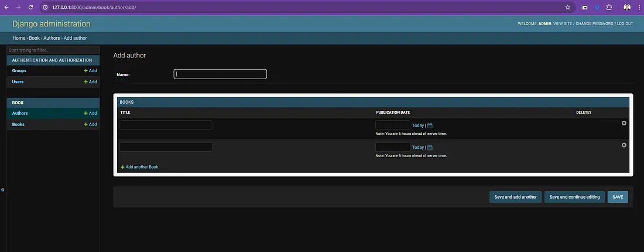
Task: Set first book date to Today
Action: tap(417, 125)
